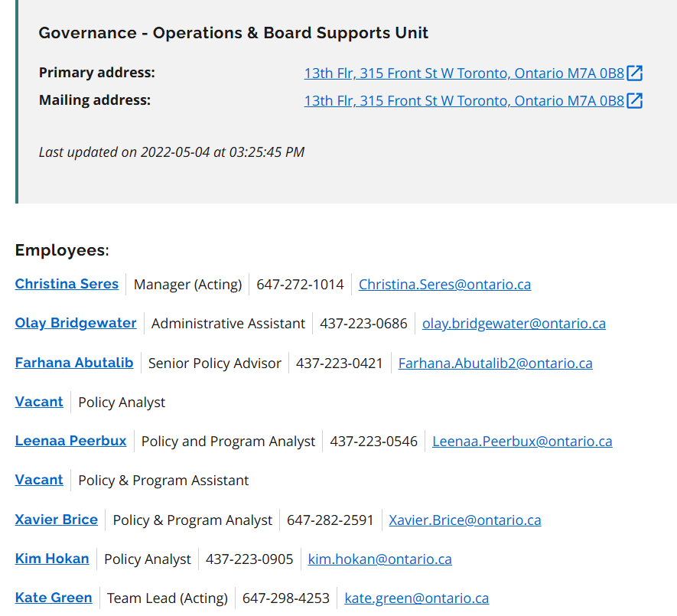The image size is (677, 616).
Task: Click the Primary address label
Action: pos(97,73)
